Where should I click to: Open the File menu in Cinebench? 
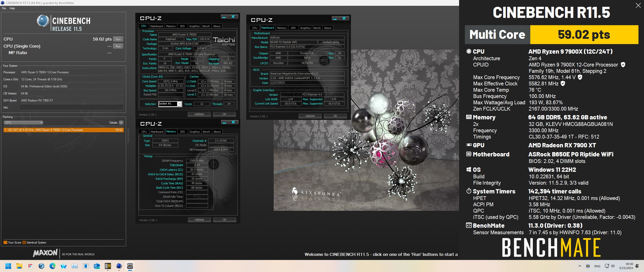[x=4, y=8]
